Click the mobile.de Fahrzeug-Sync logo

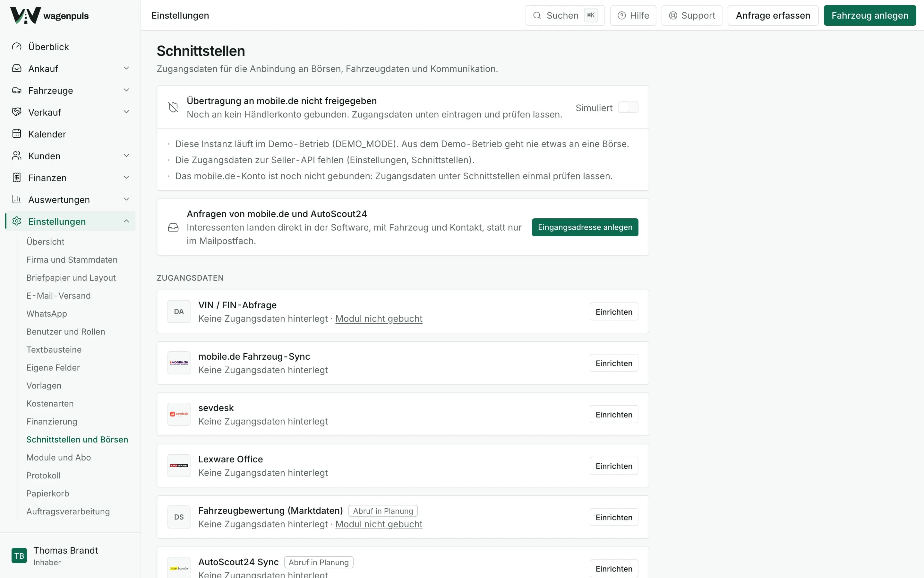point(179,363)
